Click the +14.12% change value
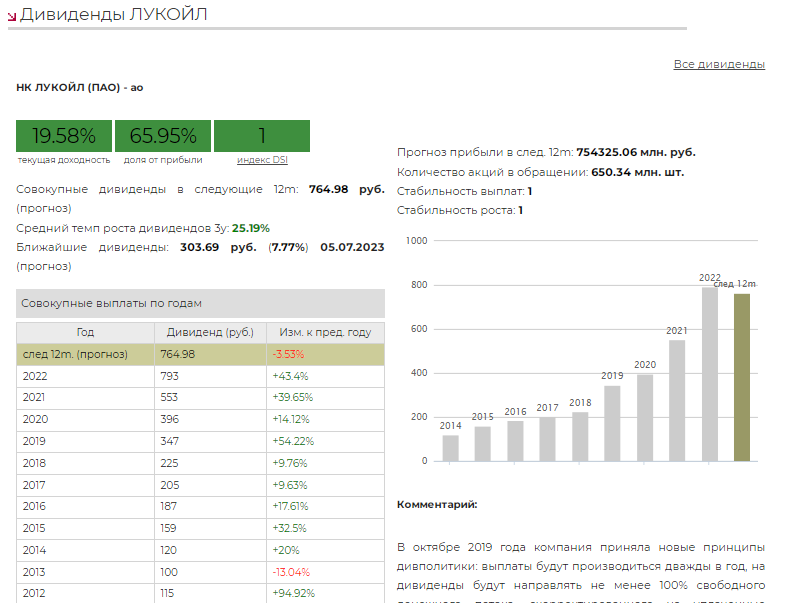This screenshot has height=603, width=799. pyautogui.click(x=291, y=419)
